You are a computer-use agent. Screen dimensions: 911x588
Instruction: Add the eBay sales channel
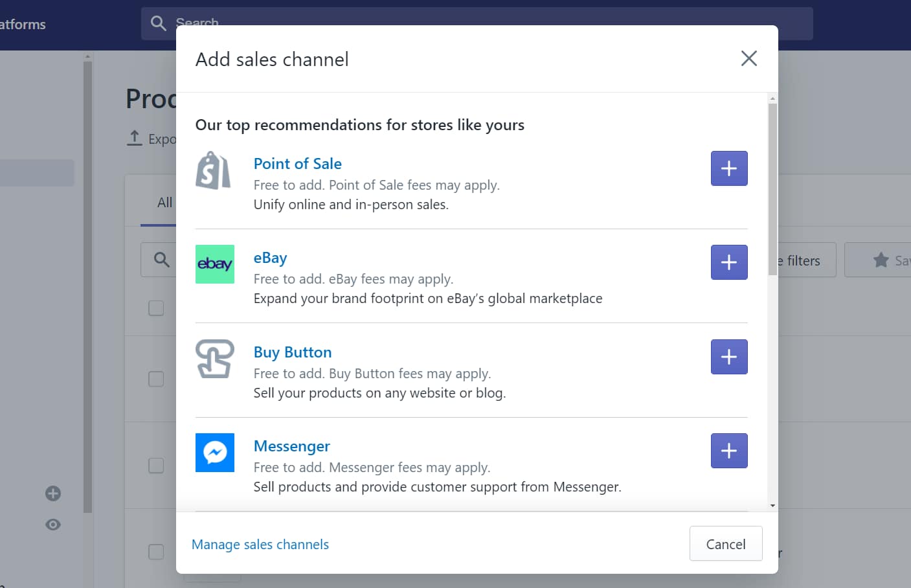[x=728, y=262]
